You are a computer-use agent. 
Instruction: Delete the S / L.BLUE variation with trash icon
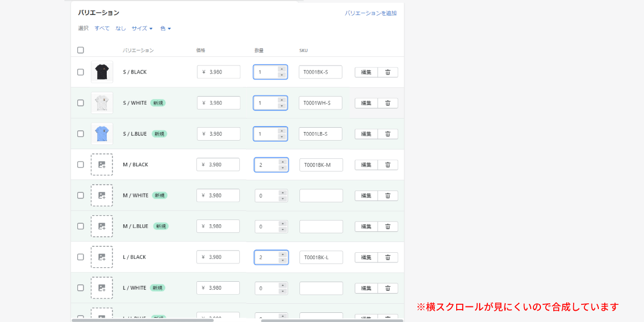pos(387,134)
